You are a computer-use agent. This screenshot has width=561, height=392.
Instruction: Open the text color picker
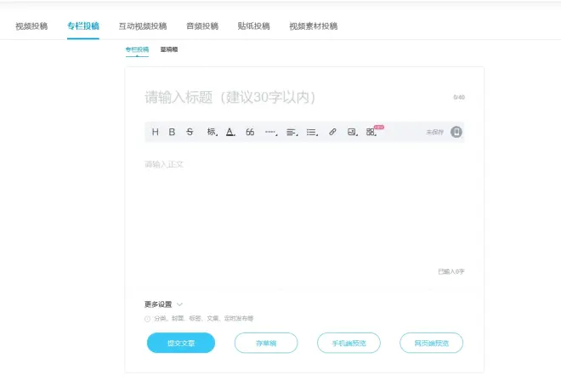230,132
